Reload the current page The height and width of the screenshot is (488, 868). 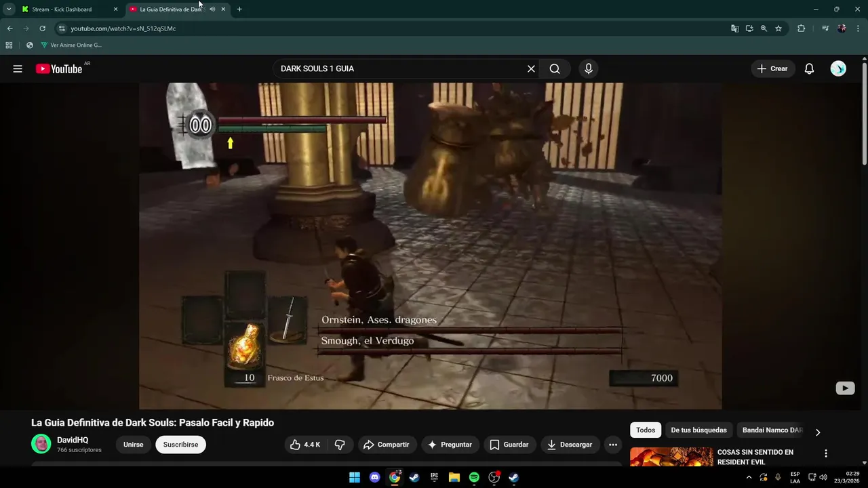pos(42,28)
